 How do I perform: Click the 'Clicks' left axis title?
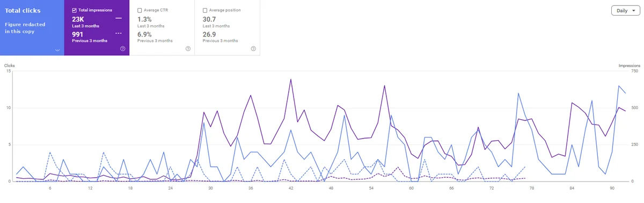(9, 66)
